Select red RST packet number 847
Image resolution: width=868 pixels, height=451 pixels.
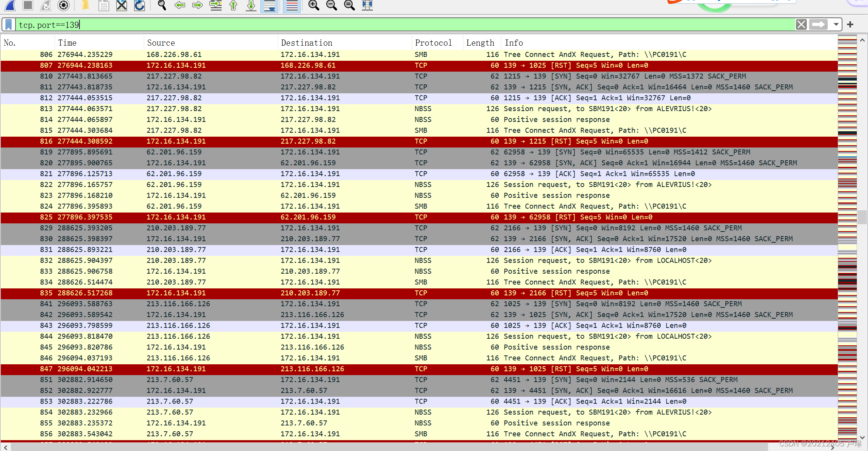(x=419, y=369)
